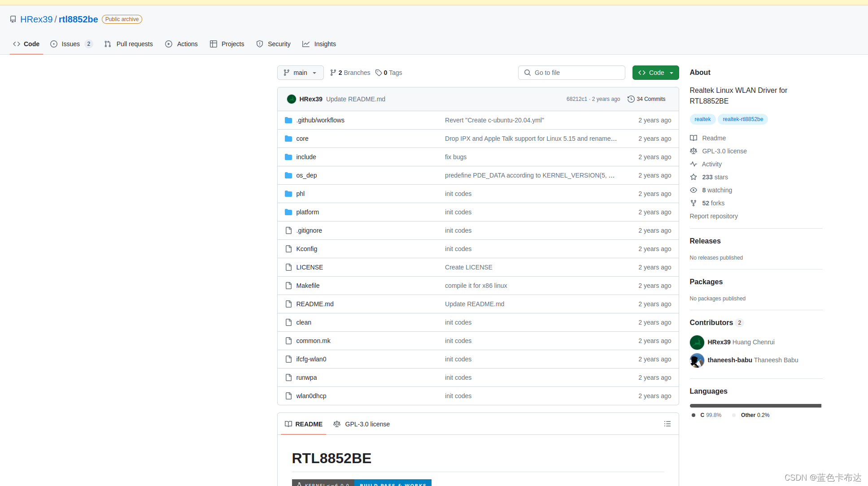Click folder icon next to include
The image size is (868, 486).
click(x=288, y=157)
